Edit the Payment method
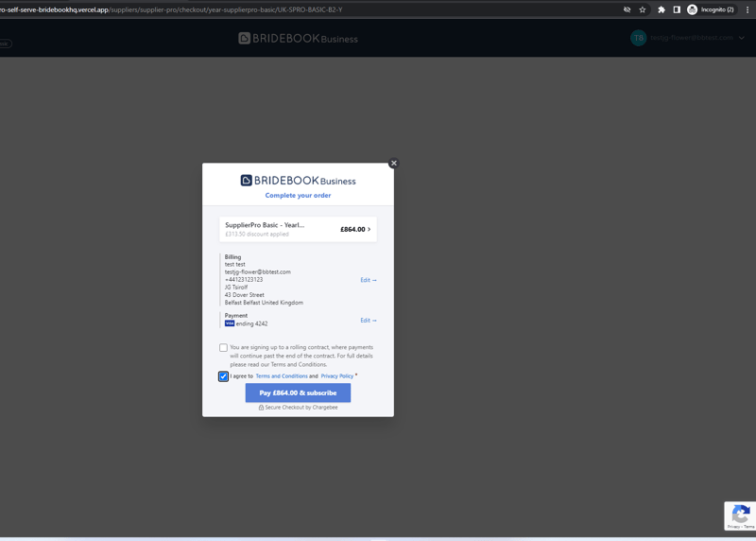This screenshot has height=541, width=756. (368, 321)
